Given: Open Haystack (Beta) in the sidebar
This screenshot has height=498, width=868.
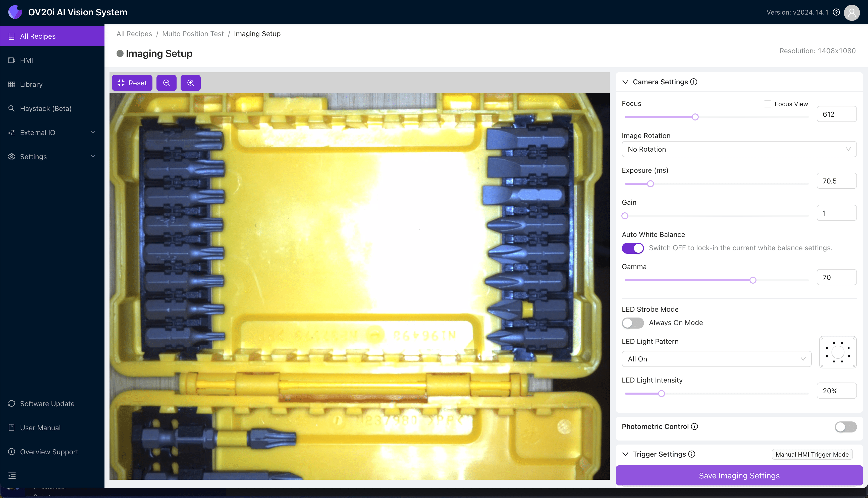Looking at the screenshot, I should (x=45, y=108).
